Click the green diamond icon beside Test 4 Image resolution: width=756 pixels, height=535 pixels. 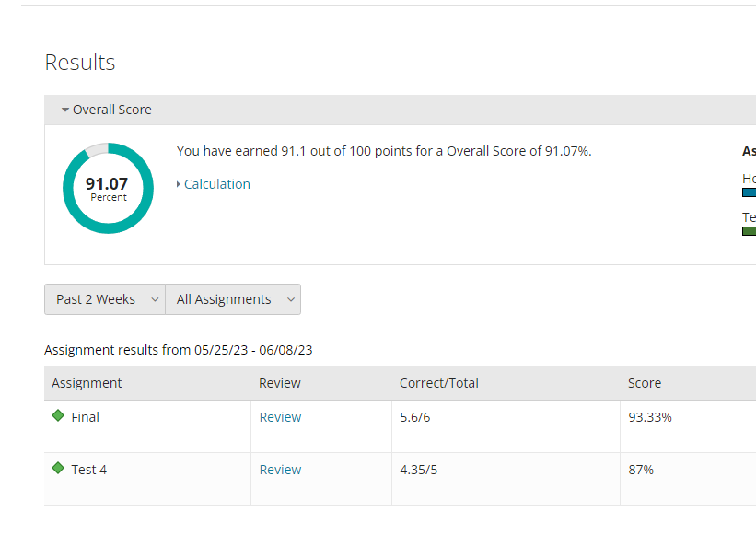(58, 469)
